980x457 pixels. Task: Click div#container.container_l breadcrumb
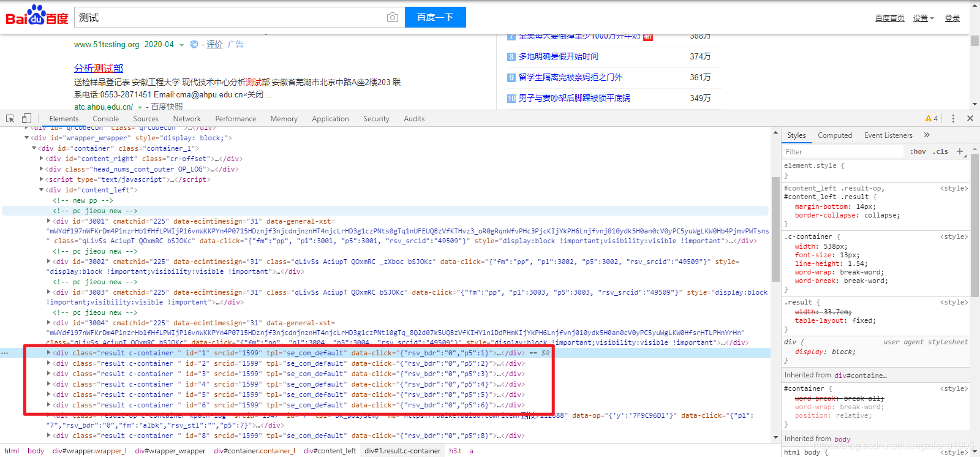(254, 451)
